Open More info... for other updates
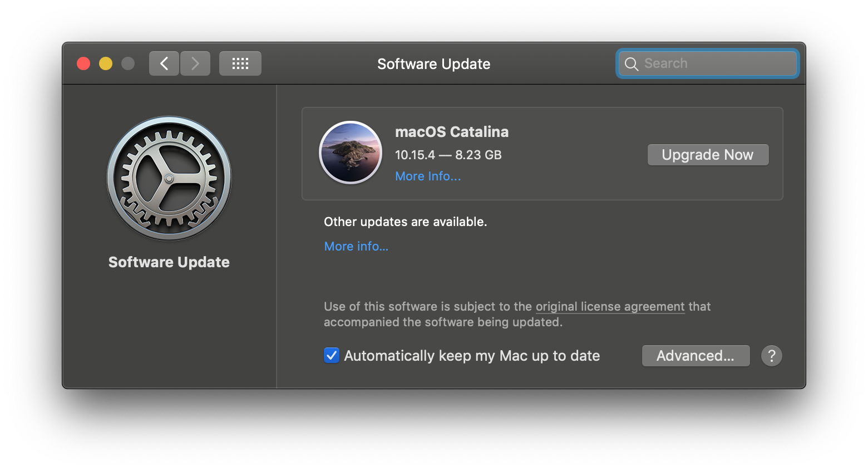868x471 pixels. tap(356, 246)
